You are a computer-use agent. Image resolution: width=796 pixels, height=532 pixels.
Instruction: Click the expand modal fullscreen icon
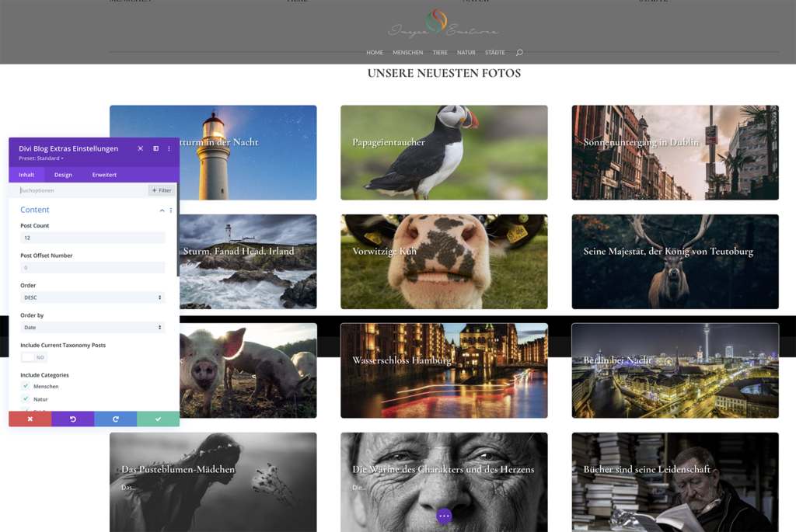(x=140, y=148)
